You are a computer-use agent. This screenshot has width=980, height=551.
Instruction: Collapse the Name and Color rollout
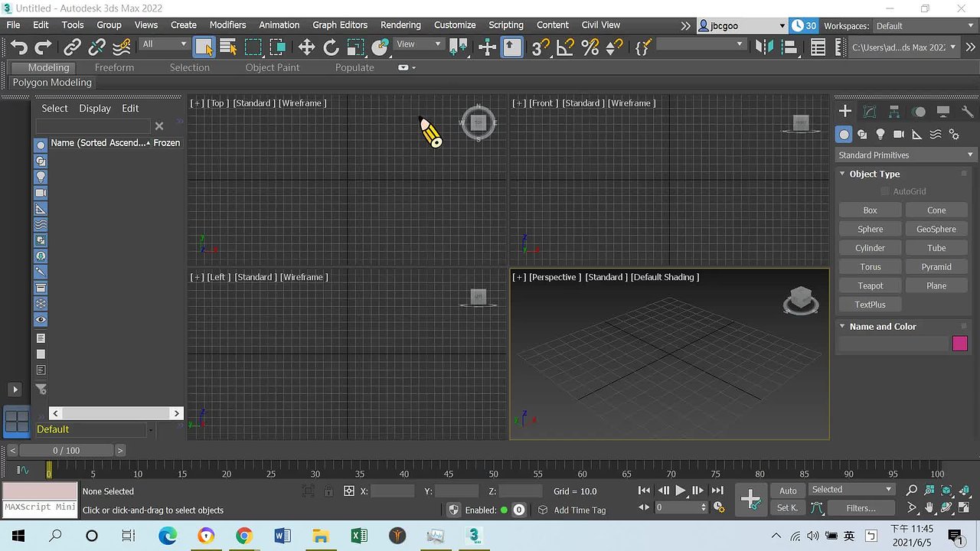(x=882, y=327)
